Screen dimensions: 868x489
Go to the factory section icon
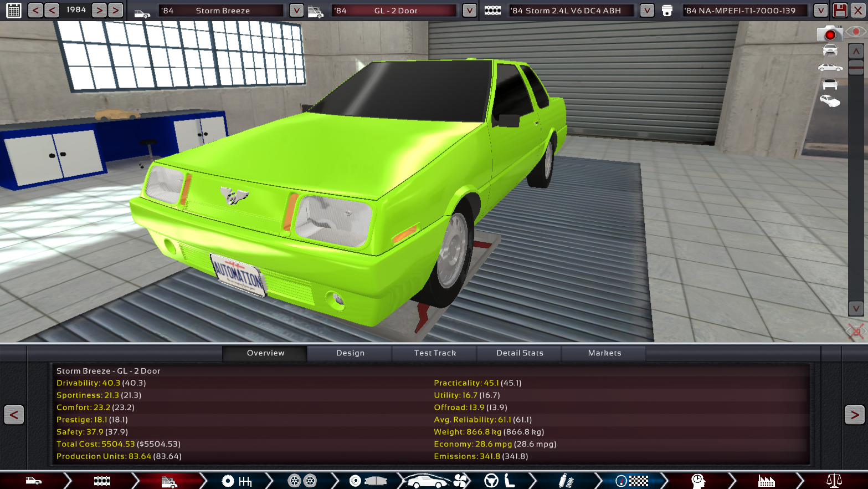click(x=766, y=481)
